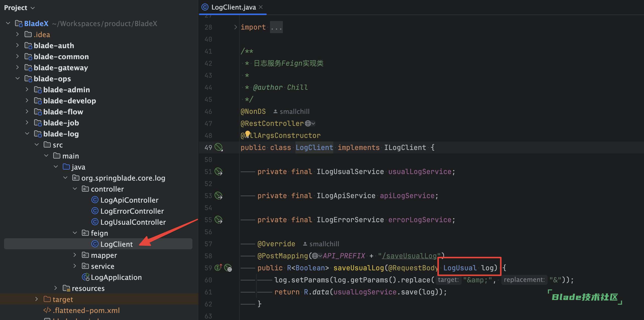Click the BladeX project module icon
Screen dimensions: 644x320
[x=19, y=23]
